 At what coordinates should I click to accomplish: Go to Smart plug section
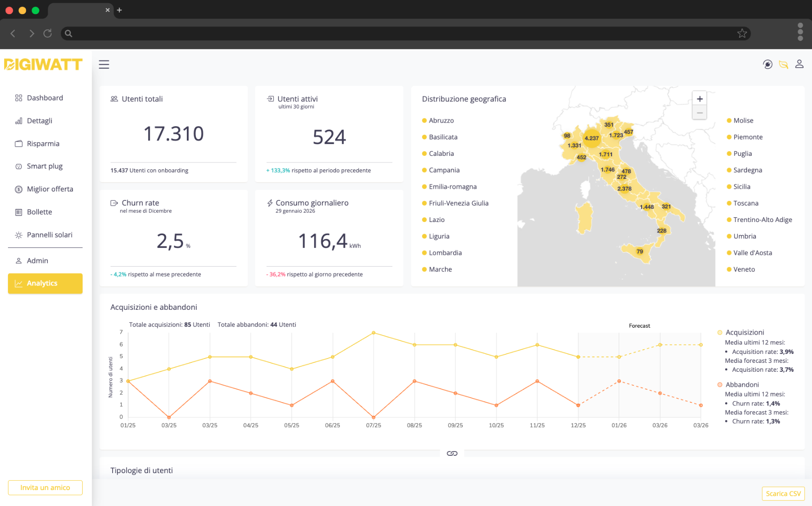45,166
